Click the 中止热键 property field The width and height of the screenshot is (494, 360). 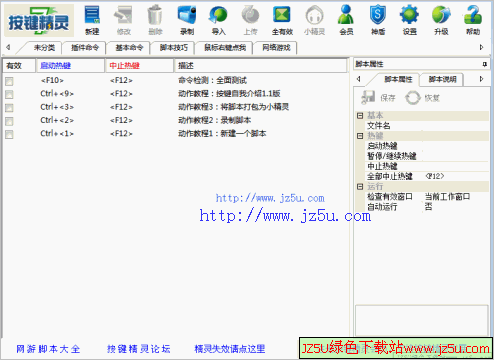[455, 166]
